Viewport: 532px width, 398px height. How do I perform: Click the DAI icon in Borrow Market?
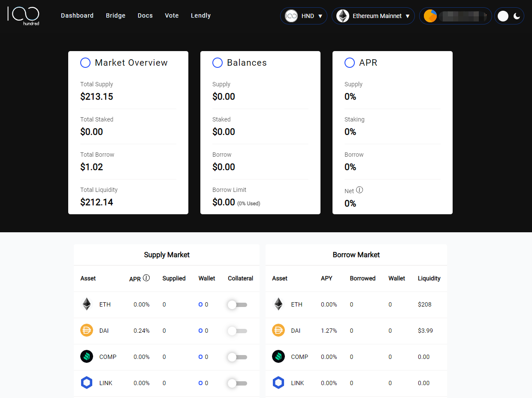tap(278, 331)
